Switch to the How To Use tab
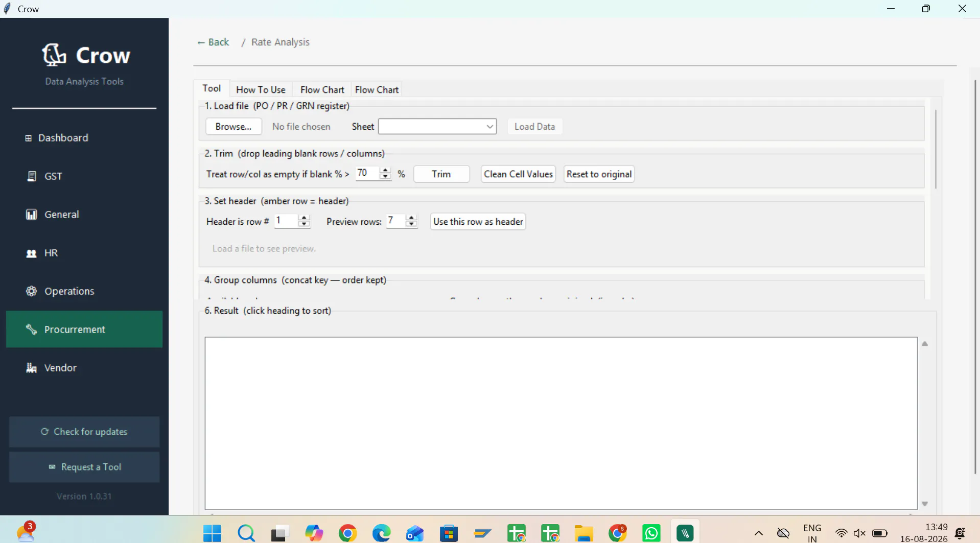Screen dimensions: 980x543 tap(261, 89)
